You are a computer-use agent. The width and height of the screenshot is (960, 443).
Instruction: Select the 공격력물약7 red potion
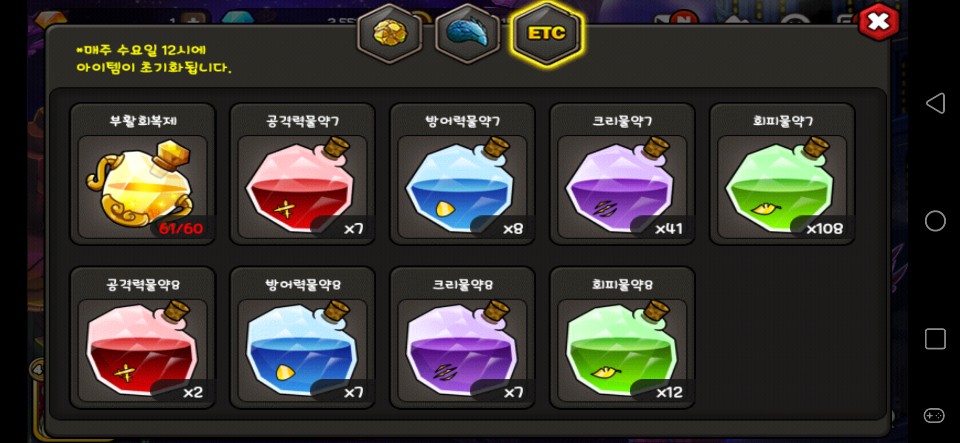coord(302,174)
